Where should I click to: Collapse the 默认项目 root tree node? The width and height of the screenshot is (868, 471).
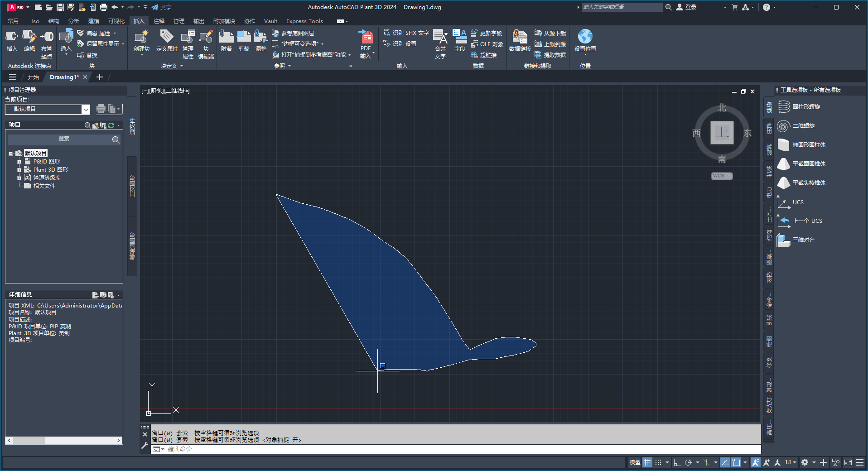pyautogui.click(x=11, y=154)
